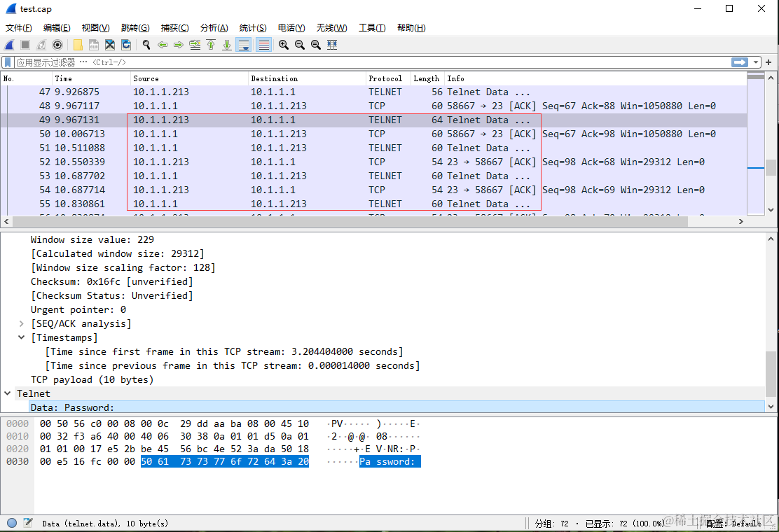Click the restart capture icon

[x=41, y=45]
